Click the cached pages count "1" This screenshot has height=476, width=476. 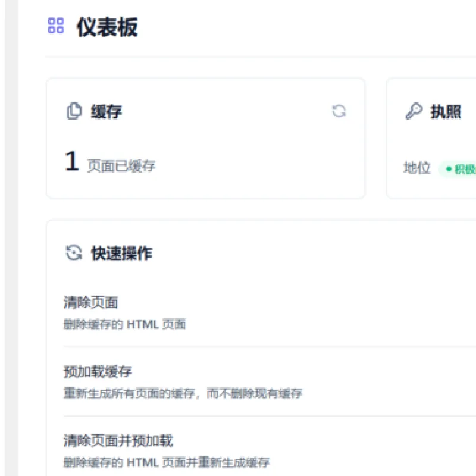(72, 161)
